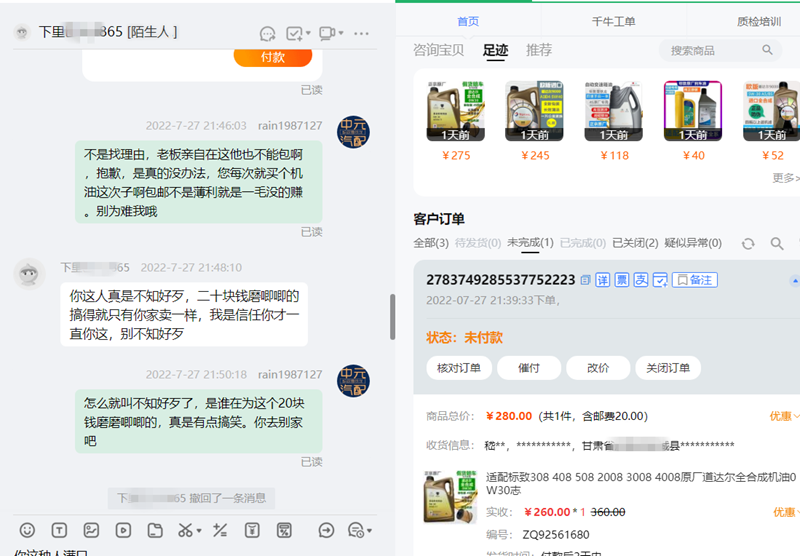800x556 pixels.
Task: Click the 催付 payment reminder button
Action: [529, 367]
